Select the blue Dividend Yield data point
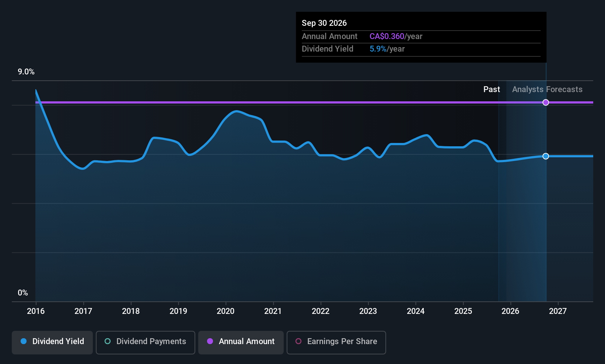This screenshot has width=605, height=364. pyautogui.click(x=546, y=156)
